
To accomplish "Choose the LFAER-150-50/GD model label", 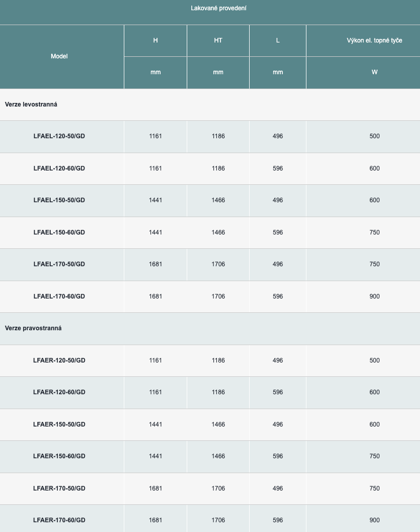I will [59, 424].
